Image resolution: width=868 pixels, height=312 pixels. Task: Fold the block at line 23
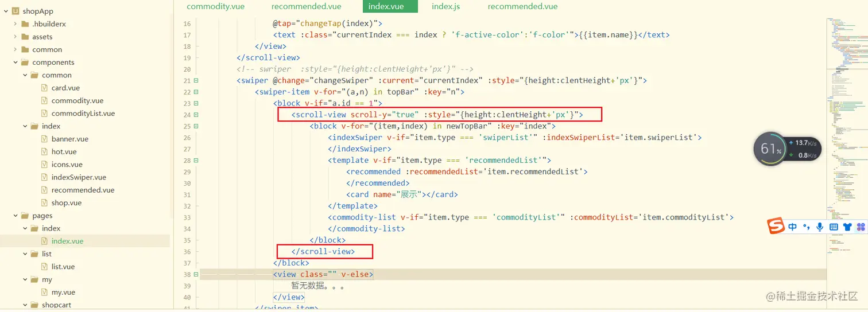[196, 104]
